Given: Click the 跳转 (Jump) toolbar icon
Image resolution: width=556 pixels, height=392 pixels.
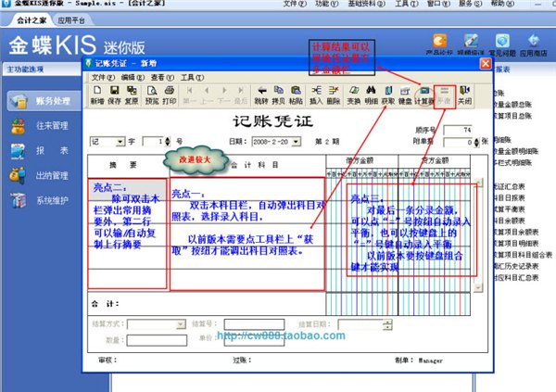Looking at the screenshot, I should click(261, 95).
